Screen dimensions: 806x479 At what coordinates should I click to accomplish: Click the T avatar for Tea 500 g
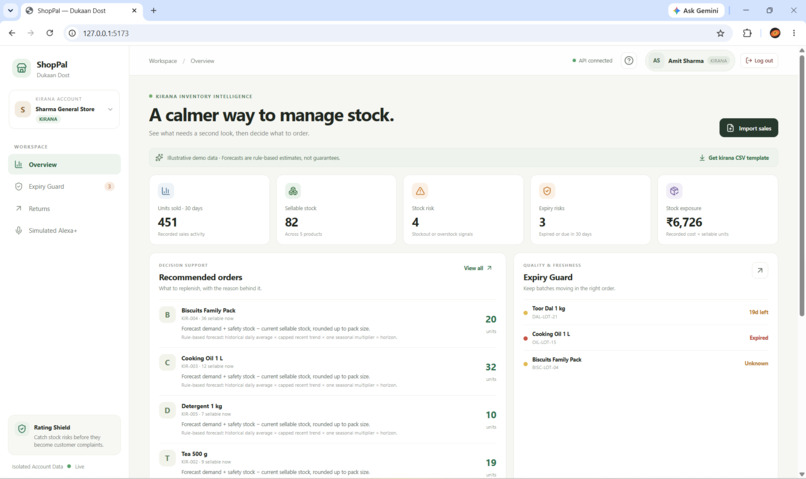tap(167, 458)
